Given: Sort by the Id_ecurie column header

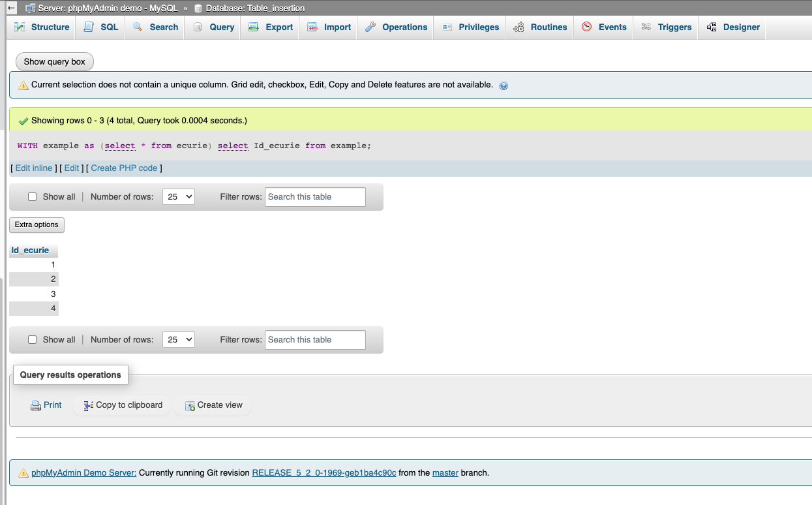Looking at the screenshot, I should tap(29, 250).
